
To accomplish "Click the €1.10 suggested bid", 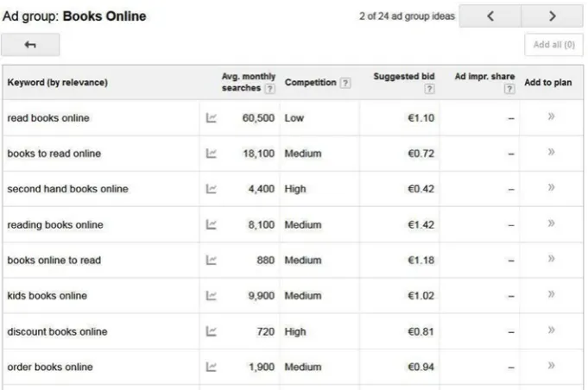I will tap(421, 118).
